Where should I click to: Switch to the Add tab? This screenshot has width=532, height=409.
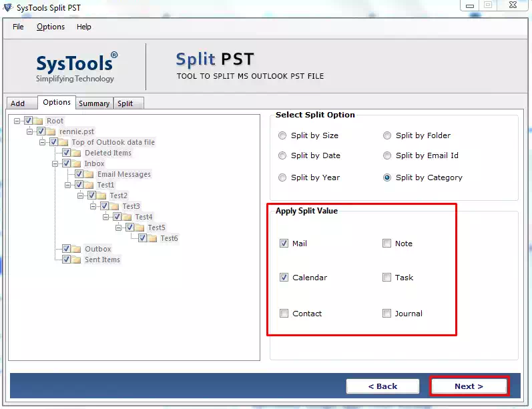(x=22, y=103)
